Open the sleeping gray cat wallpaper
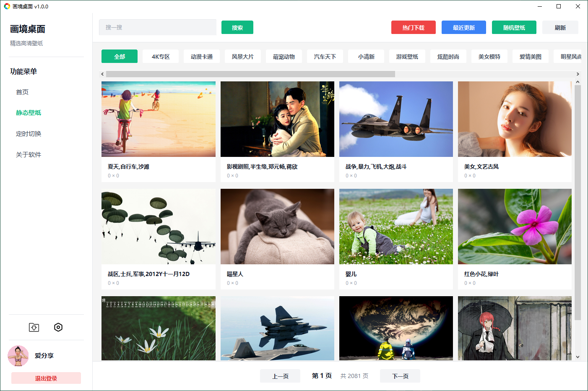 click(277, 227)
